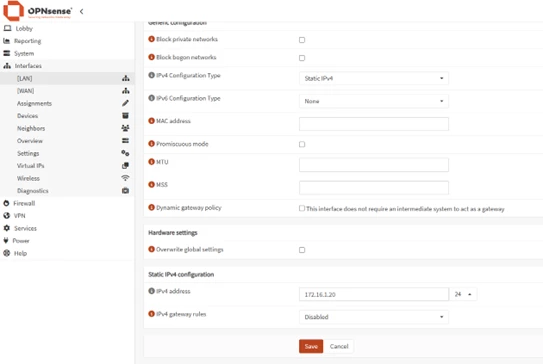Click the VPN globe icon
Screen dimensions: 543x364
pyautogui.click(x=7, y=216)
